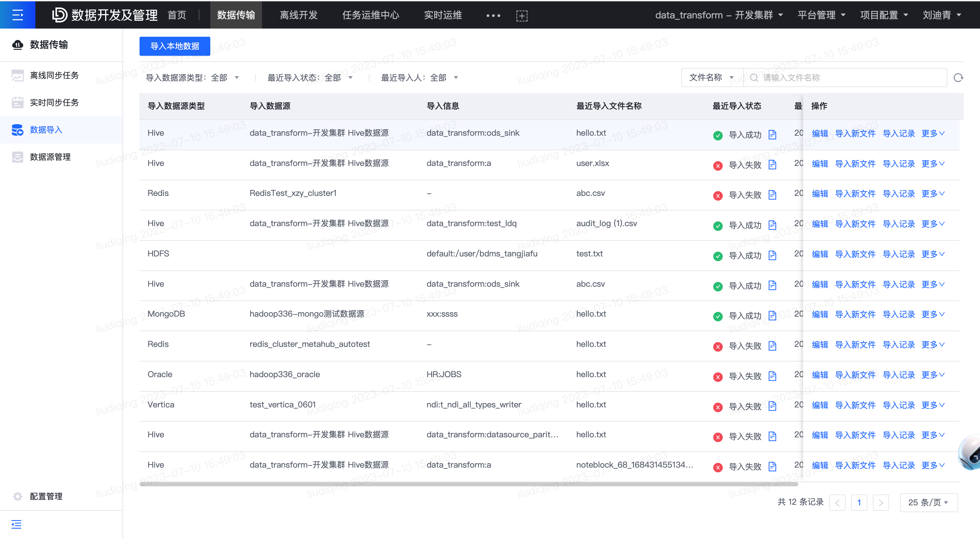Viewport: 980px width, 538px height.
Task: Open user 刘迪青 account dropdown
Action: pyautogui.click(x=942, y=15)
